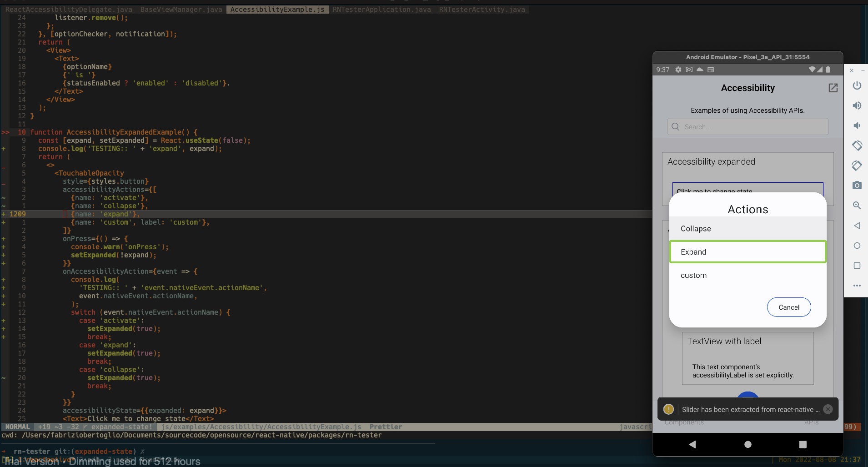Click the <TouchableOpacity code line
868x467 pixels.
point(89,173)
